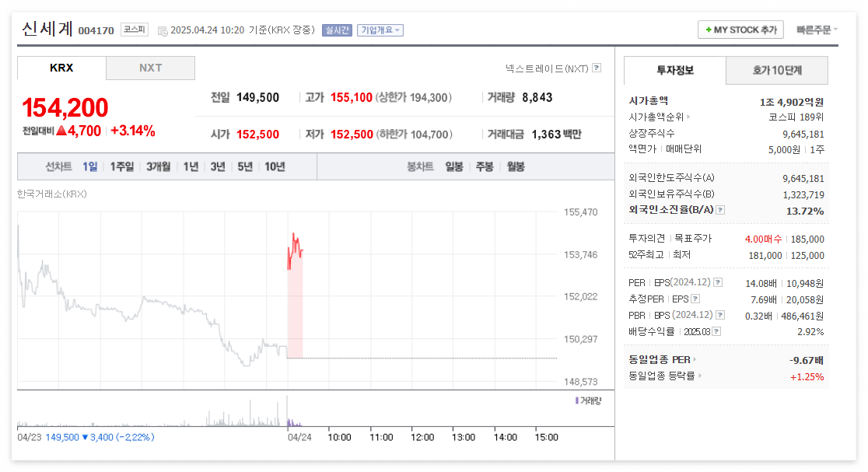Viewport: 868px width, 472px height.
Task: Click the BPS(2024.12) help icon
Action: 720,314
